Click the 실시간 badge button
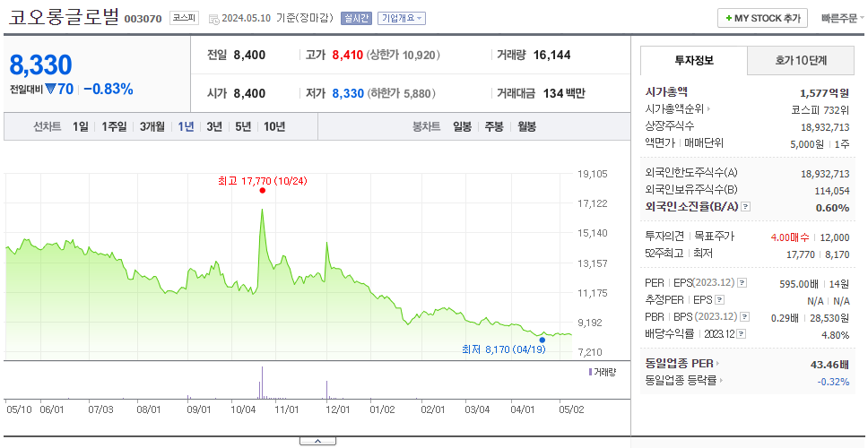The image size is (868, 448). 356,18
